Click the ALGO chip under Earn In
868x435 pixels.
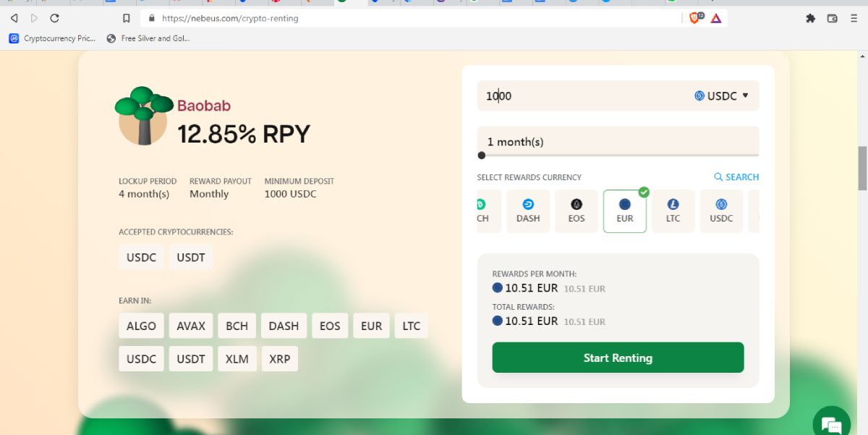click(141, 326)
